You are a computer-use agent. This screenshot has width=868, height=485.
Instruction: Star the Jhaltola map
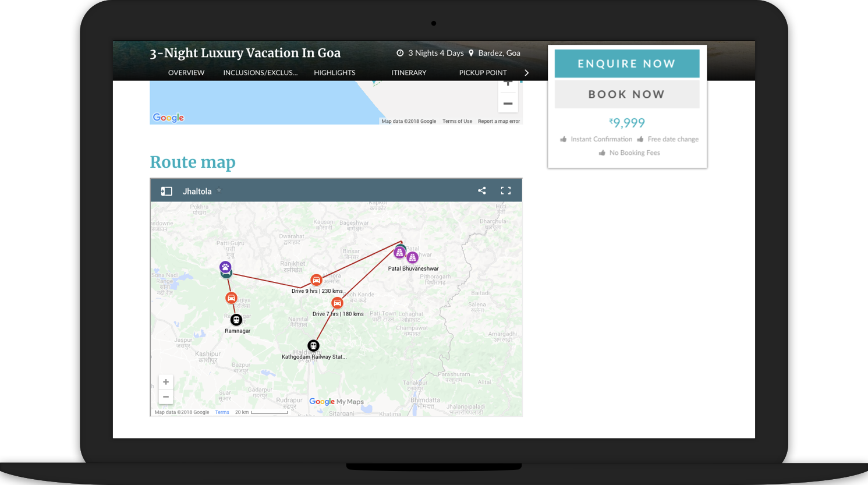click(x=219, y=190)
